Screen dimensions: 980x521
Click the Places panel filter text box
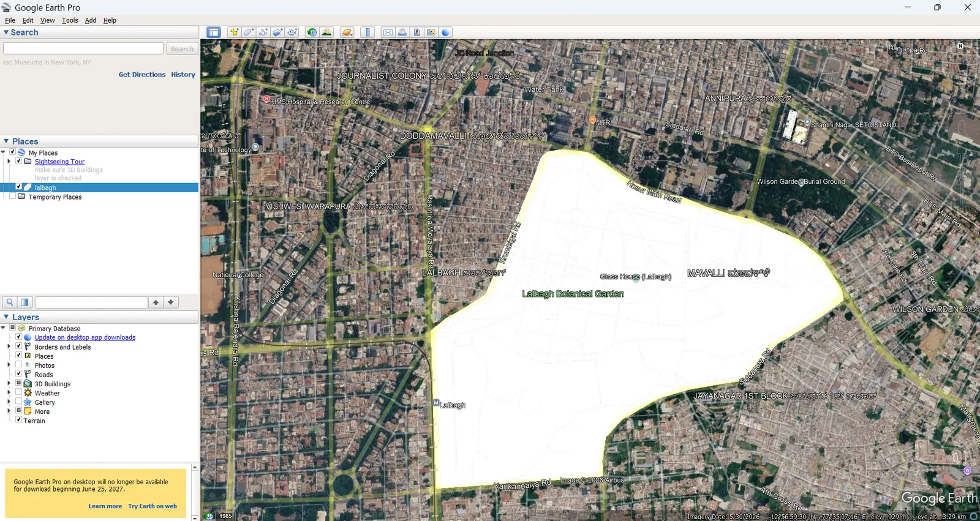[91, 302]
